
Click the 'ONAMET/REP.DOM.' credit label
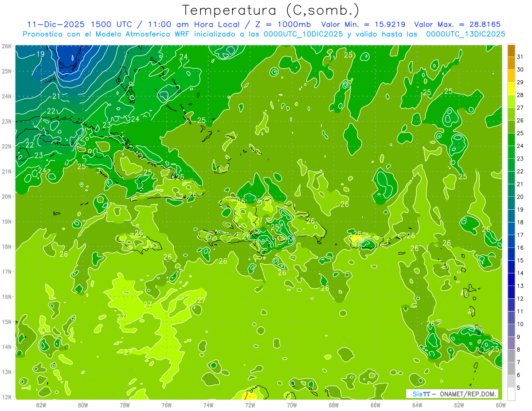click(x=468, y=394)
